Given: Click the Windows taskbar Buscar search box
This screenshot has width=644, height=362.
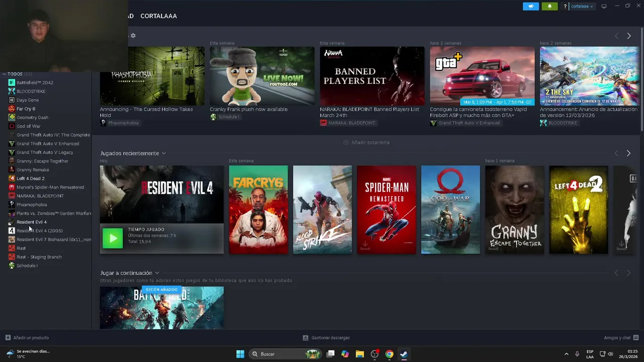Looking at the screenshot, I should click(x=285, y=354).
